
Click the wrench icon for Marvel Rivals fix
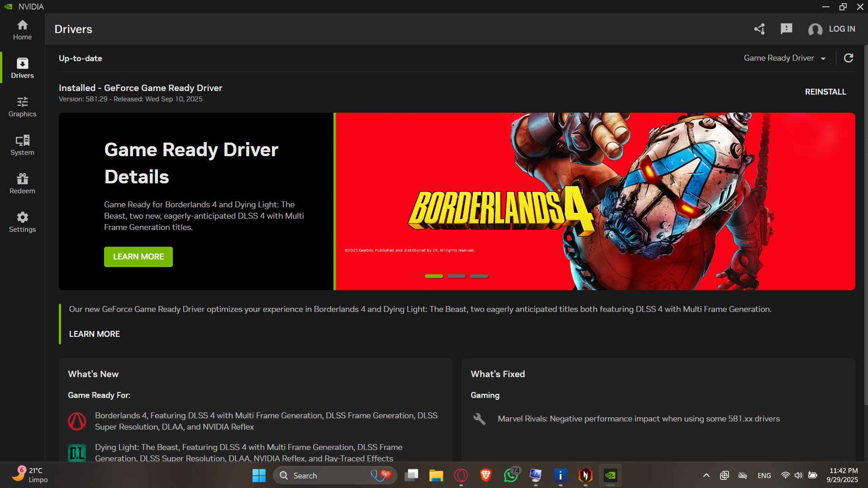(479, 419)
